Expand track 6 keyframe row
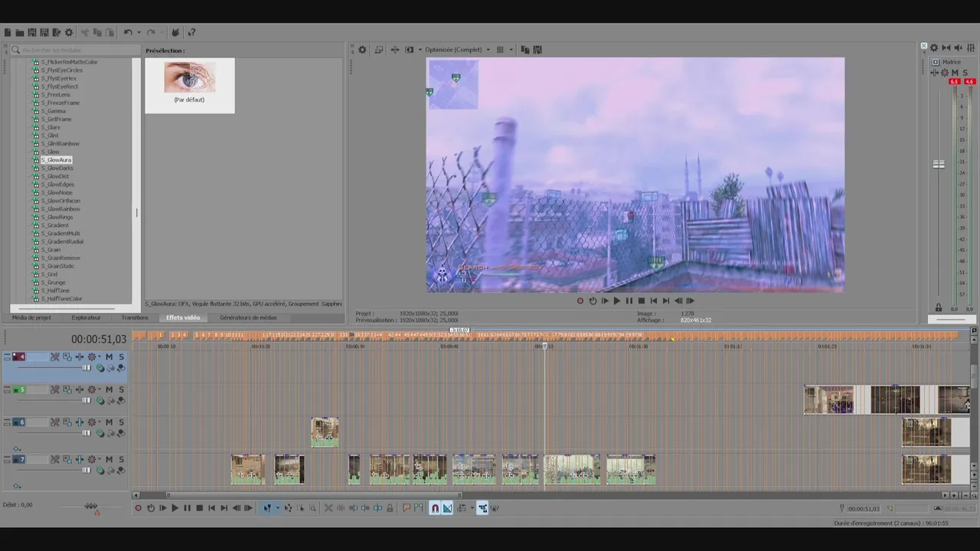 [17, 449]
